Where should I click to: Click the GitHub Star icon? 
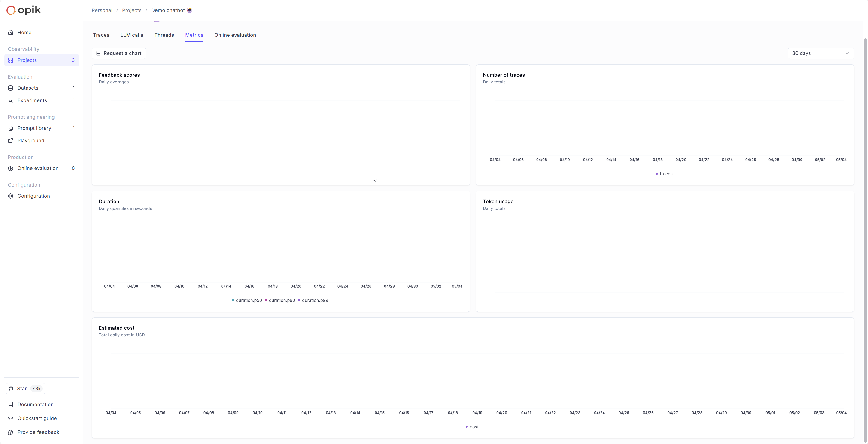[11, 389]
